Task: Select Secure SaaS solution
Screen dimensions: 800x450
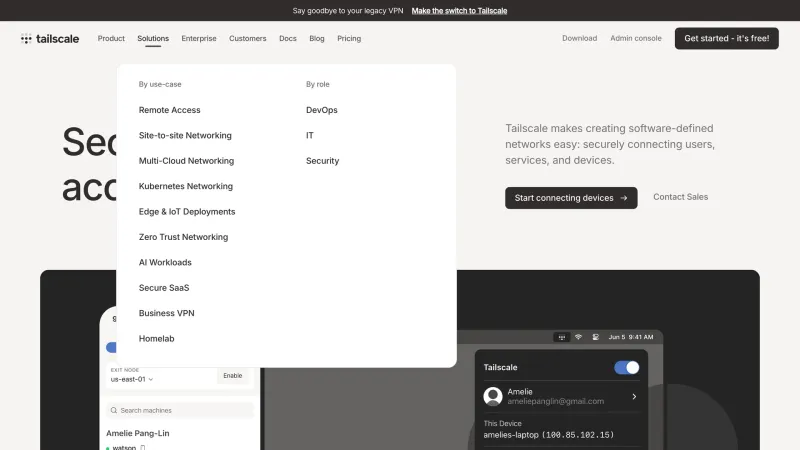Action: [x=164, y=288]
